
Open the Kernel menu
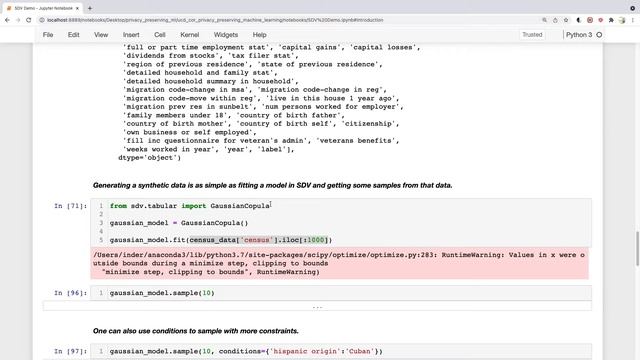point(190,35)
